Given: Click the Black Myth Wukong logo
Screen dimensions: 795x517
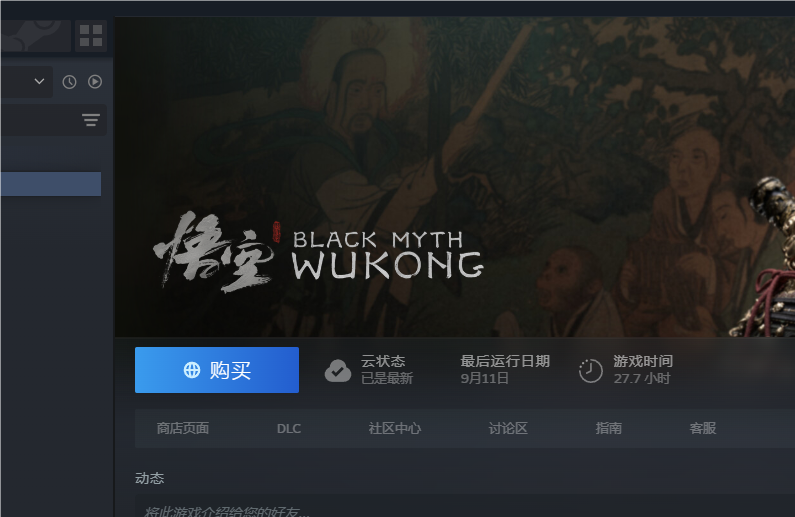Looking at the screenshot, I should tap(318, 252).
